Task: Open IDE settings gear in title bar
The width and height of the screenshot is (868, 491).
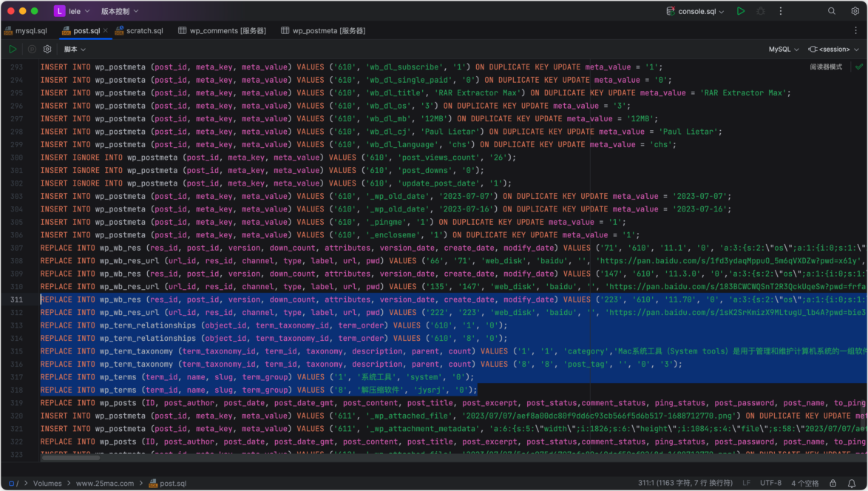Action: pos(855,11)
